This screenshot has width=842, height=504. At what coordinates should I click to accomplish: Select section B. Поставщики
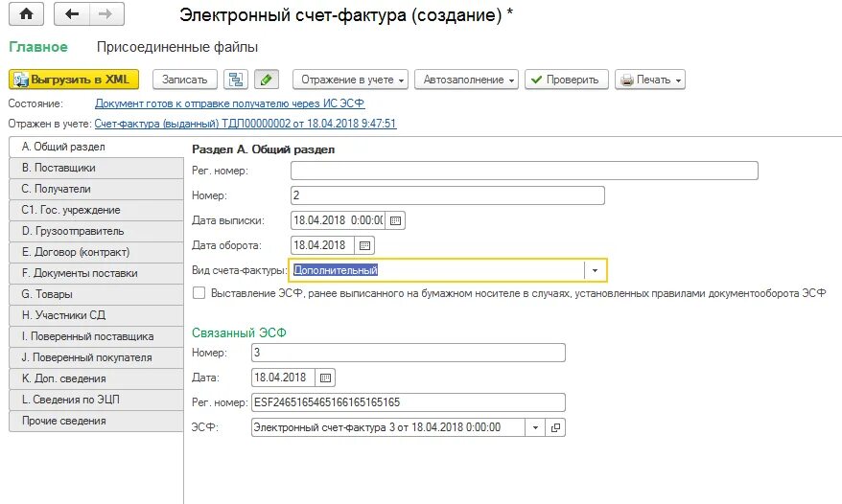click(x=97, y=168)
